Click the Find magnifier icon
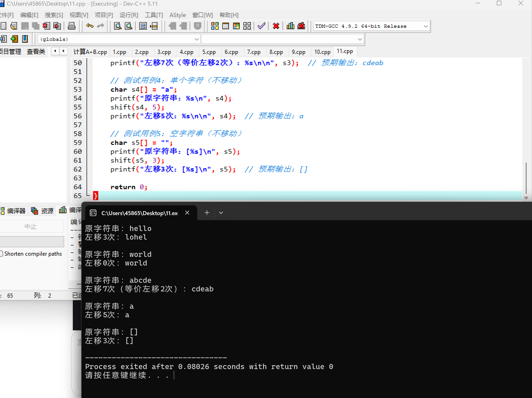Screen dimensions: 532x398 tap(118, 26)
